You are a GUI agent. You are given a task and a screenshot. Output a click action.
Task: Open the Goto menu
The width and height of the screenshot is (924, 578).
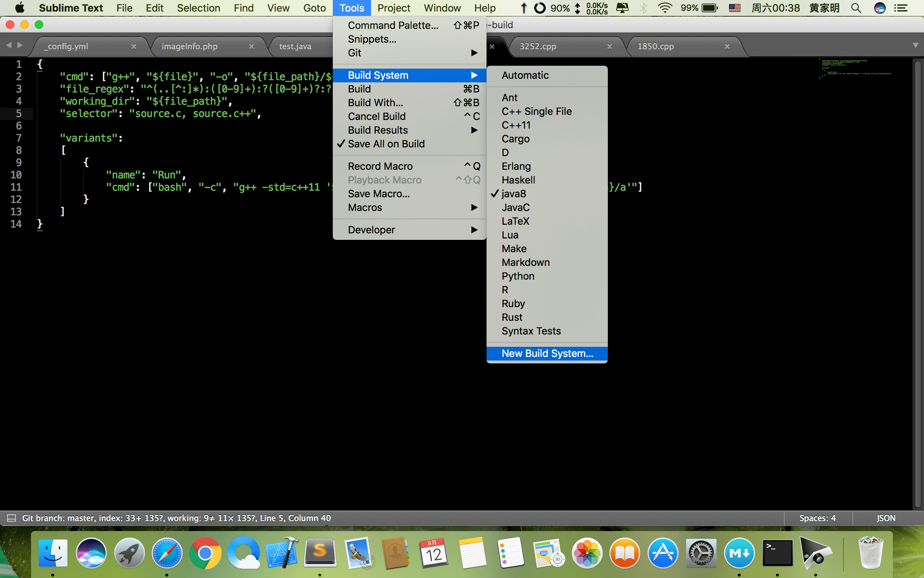[315, 8]
